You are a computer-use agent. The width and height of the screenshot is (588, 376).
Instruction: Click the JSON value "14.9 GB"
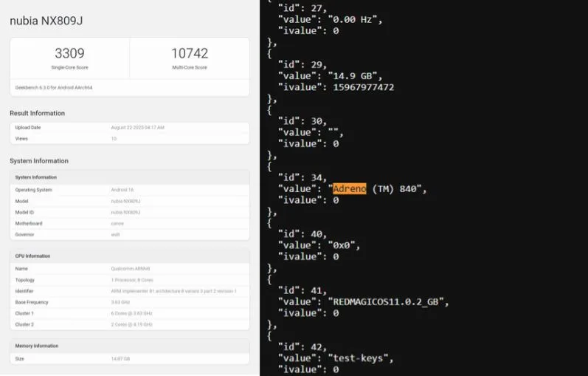pyautogui.click(x=353, y=76)
